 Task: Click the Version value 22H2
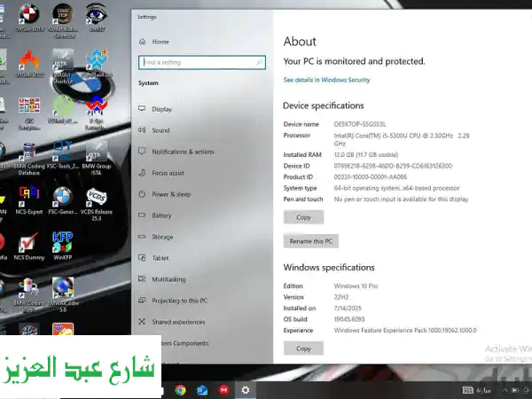tap(341, 297)
